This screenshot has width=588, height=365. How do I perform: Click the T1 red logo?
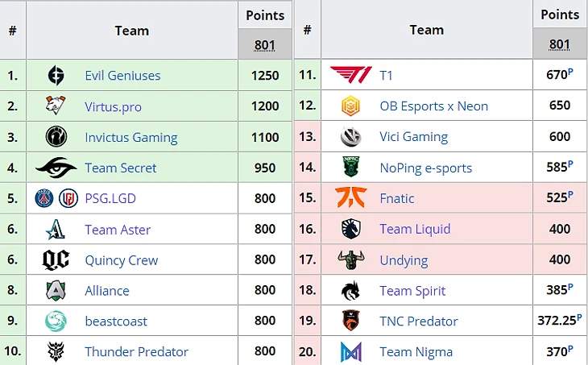point(350,76)
